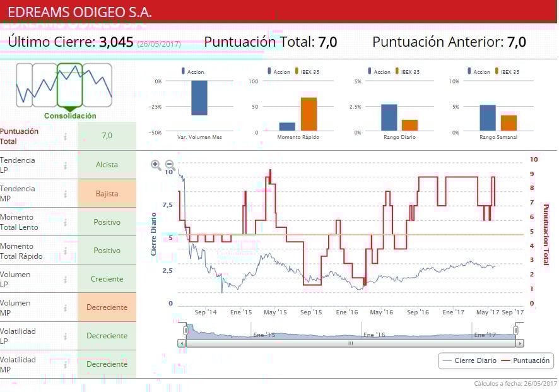The image size is (559, 392).
Task: Toggle Cierre Diario series in chart legend
Action: (470, 360)
